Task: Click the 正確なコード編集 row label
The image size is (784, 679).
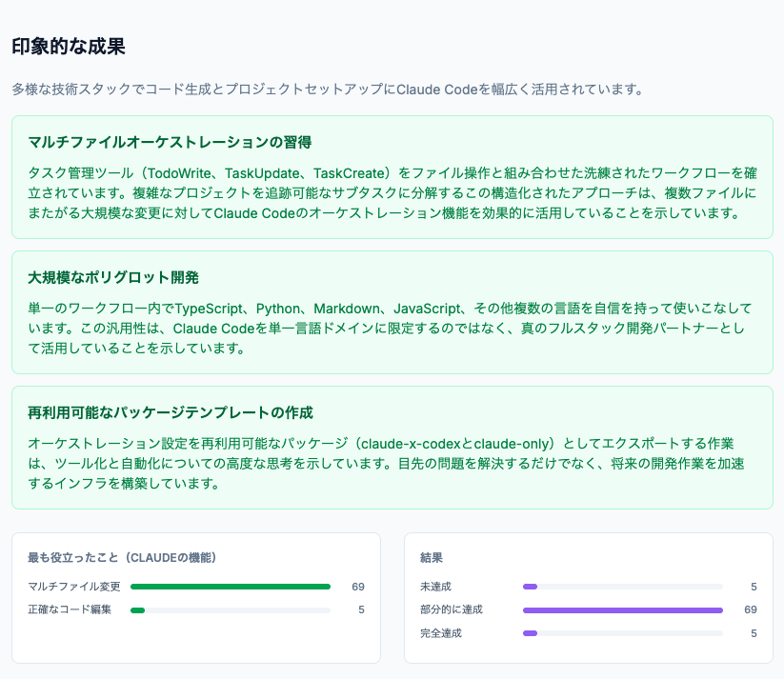Action: (70, 609)
